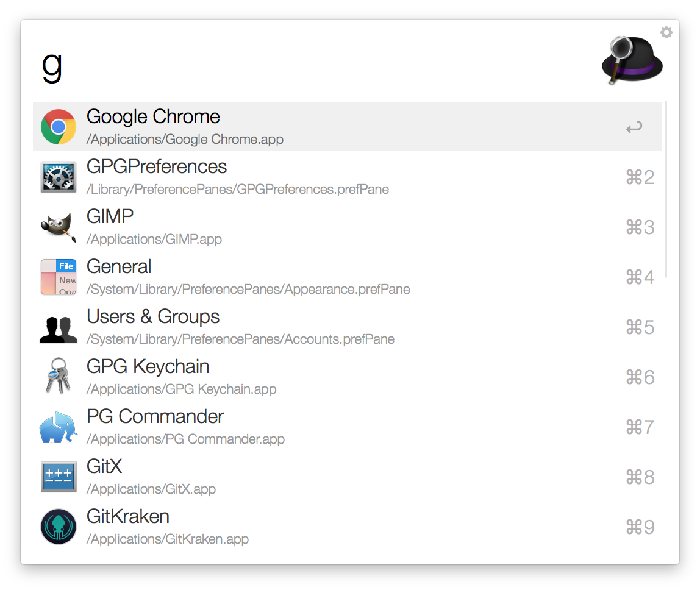The height and width of the screenshot is (590, 700).
Task: Open Alfred preferences gear icon
Action: point(666,32)
